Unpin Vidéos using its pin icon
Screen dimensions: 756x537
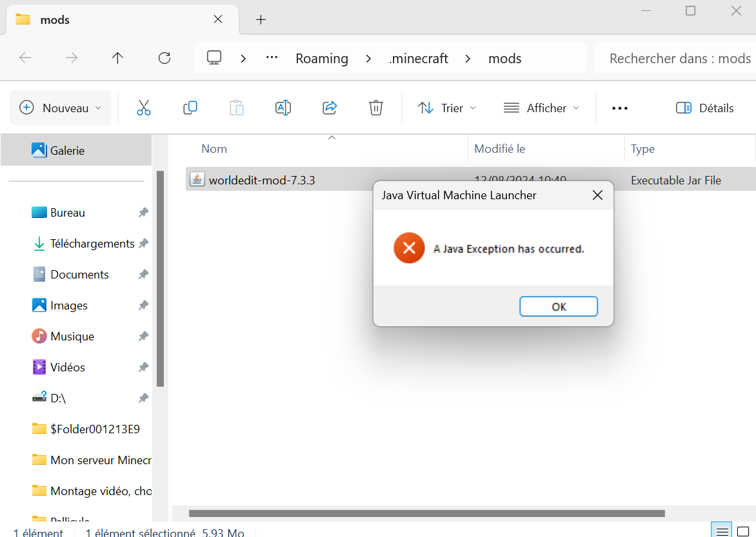[x=143, y=367]
